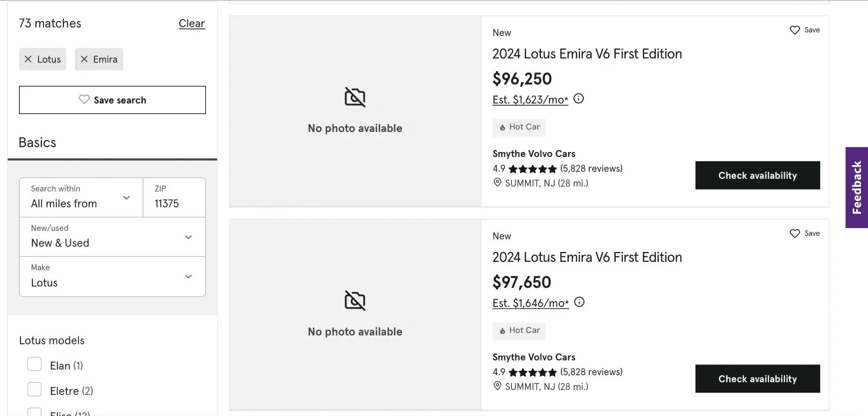The image size is (868, 416).
Task: Open payment info icon beside $1,623/mo estimate
Action: (x=579, y=99)
